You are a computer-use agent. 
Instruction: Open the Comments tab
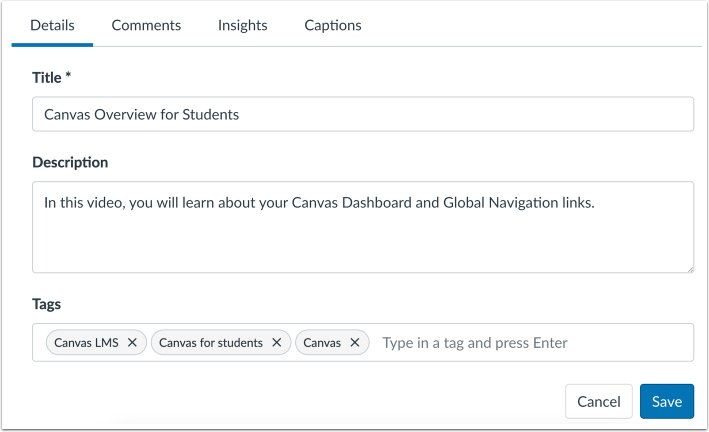(x=146, y=25)
